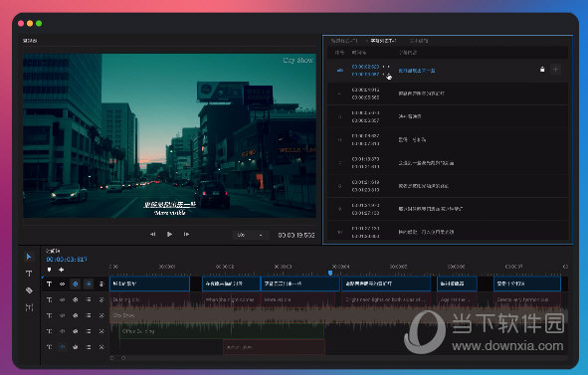
Task: Click the blue start time of selected subtitle
Action: (x=365, y=67)
